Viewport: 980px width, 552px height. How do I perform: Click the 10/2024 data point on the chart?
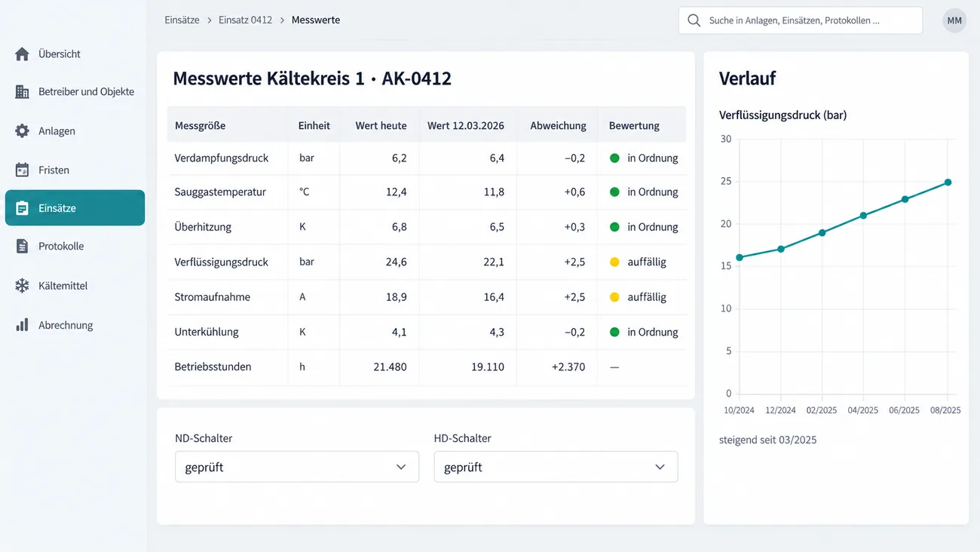(x=740, y=258)
